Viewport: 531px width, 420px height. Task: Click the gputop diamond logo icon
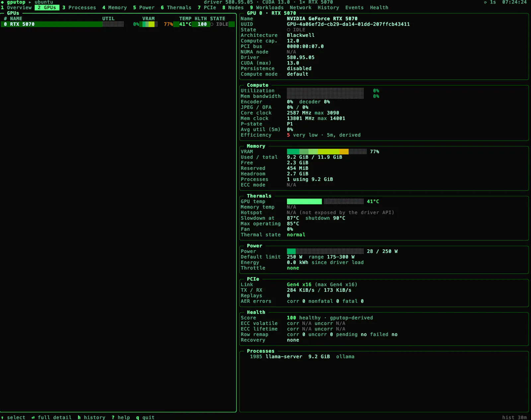tap(3, 2)
